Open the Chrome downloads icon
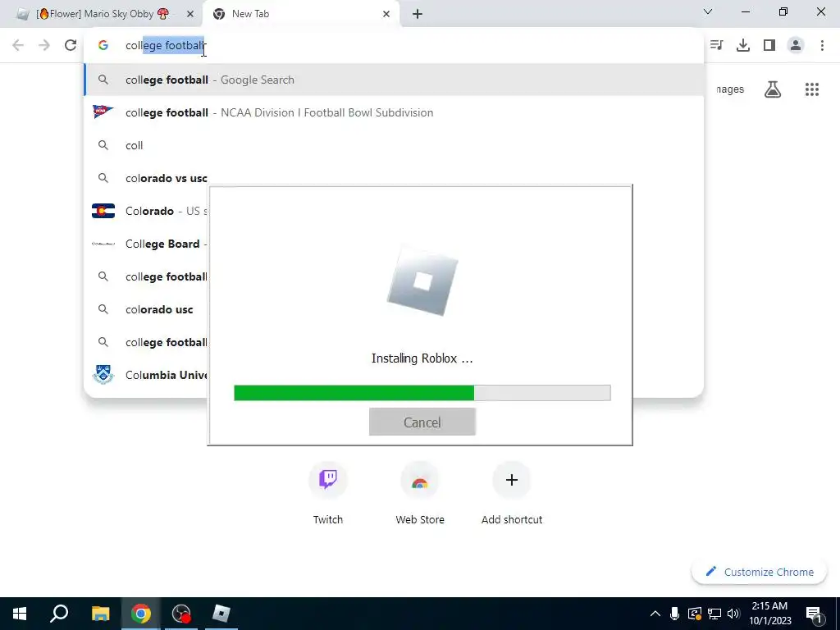The height and width of the screenshot is (630, 840). pos(743,46)
